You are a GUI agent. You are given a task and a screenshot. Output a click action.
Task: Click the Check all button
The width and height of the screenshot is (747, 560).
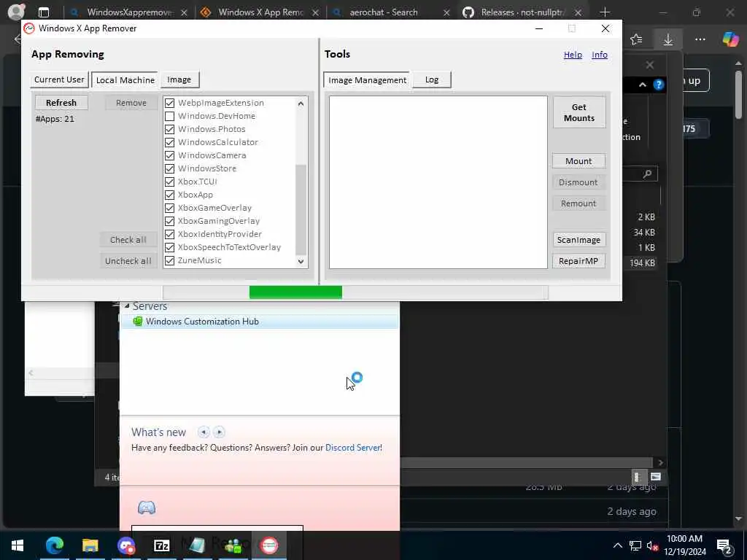coord(128,240)
